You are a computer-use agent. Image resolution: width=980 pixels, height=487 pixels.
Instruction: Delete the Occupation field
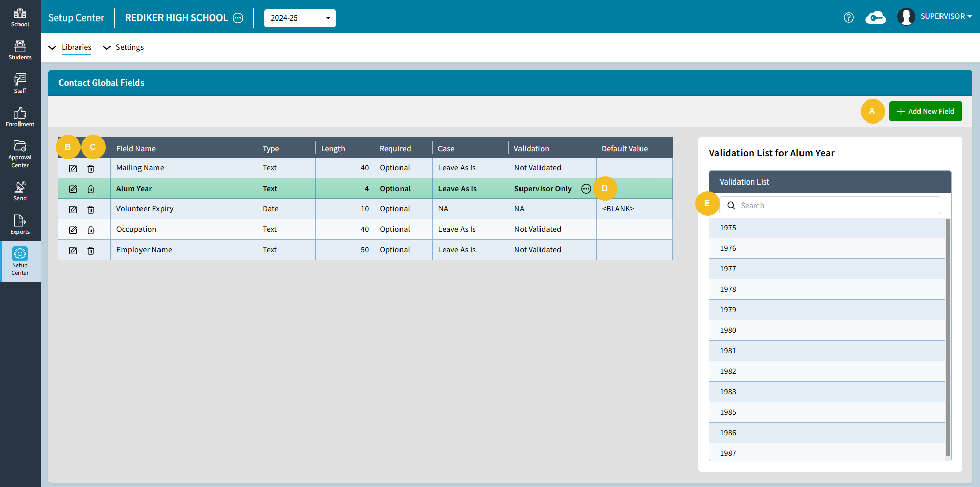(91, 230)
